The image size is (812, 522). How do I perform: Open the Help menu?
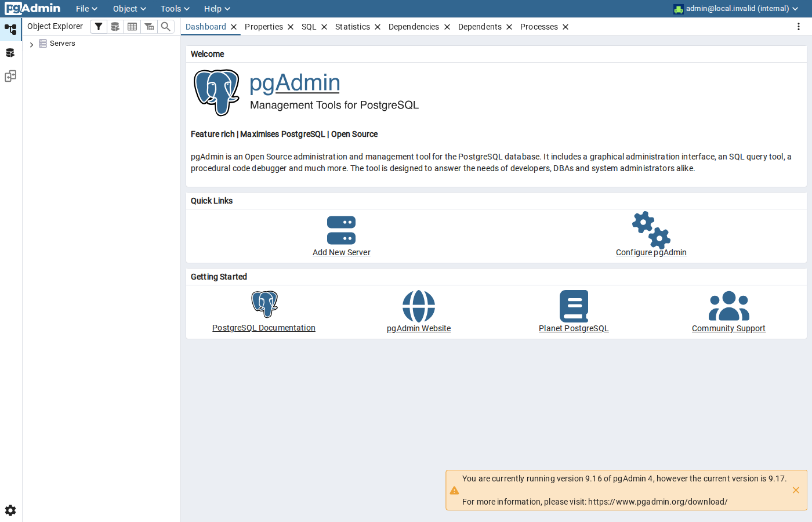pos(217,9)
